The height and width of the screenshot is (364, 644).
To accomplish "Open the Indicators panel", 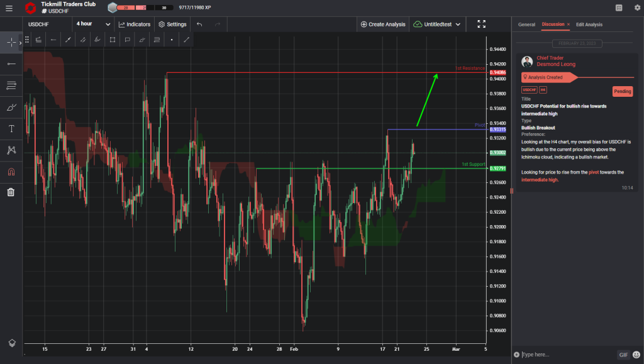I will (134, 24).
